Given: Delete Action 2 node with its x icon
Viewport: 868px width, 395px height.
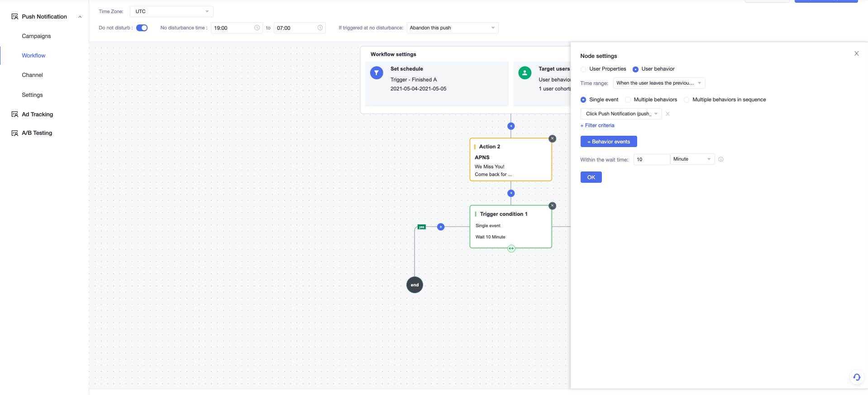Looking at the screenshot, I should 552,138.
